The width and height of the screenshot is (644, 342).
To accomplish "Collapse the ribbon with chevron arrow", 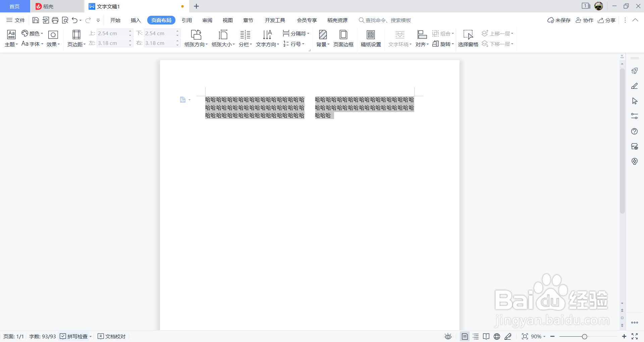I will tap(635, 20).
